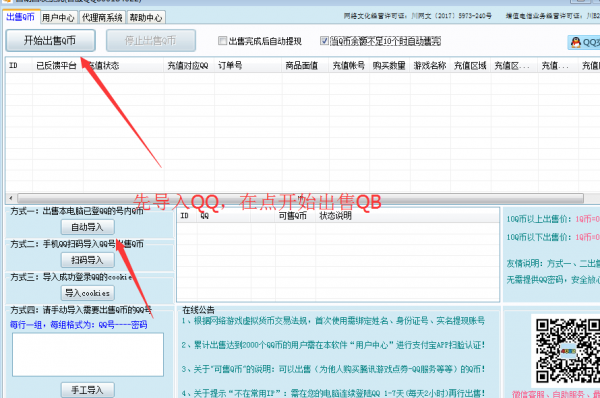The image size is (600, 398).
Task: Click the QR code image
Action: pyautogui.click(x=567, y=351)
